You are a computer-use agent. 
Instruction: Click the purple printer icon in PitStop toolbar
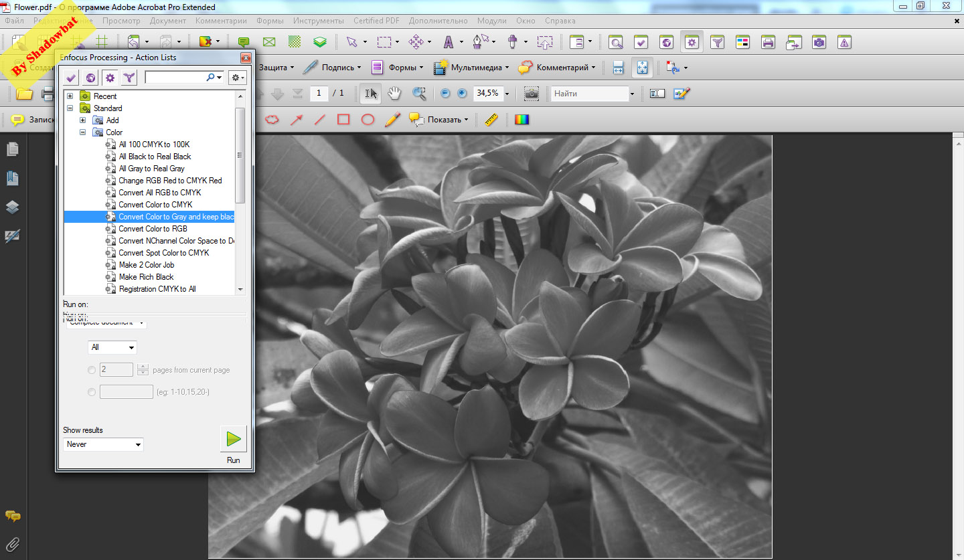tap(768, 42)
